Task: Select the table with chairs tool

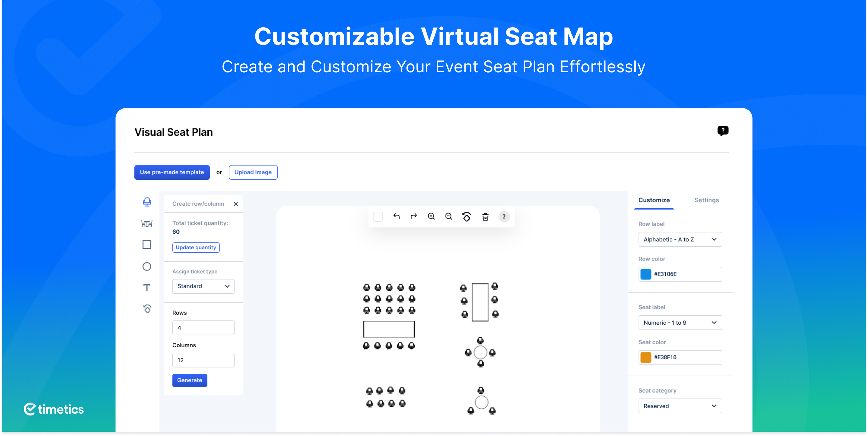Action: pyautogui.click(x=147, y=223)
